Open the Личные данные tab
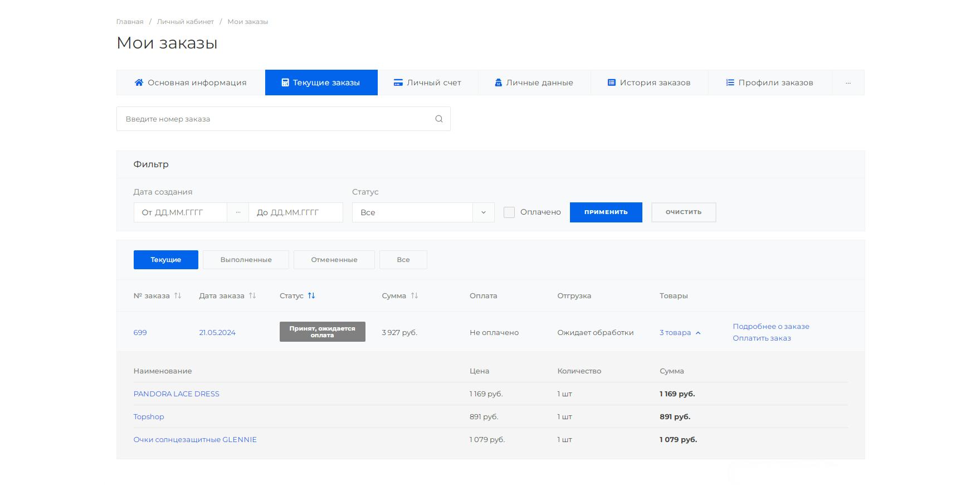Image resolution: width=980 pixels, height=485 pixels. coord(534,83)
